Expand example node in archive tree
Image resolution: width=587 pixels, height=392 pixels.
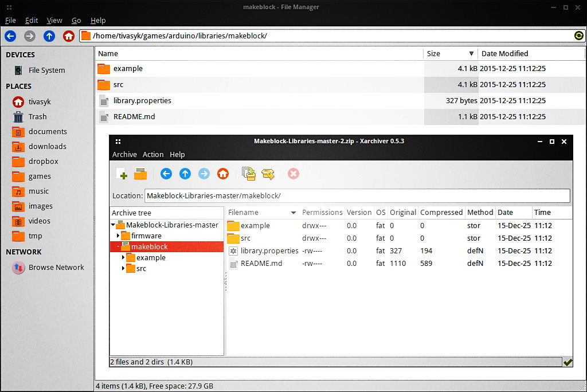point(123,257)
